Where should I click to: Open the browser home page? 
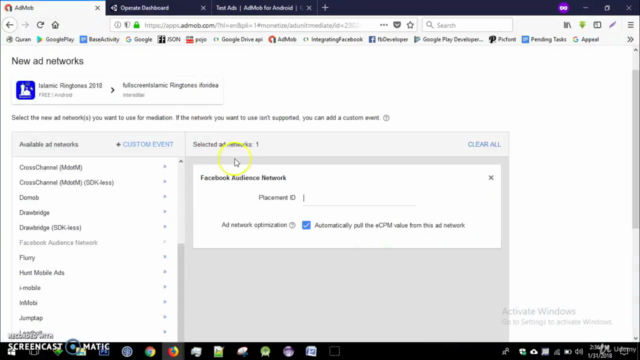pos(55,25)
